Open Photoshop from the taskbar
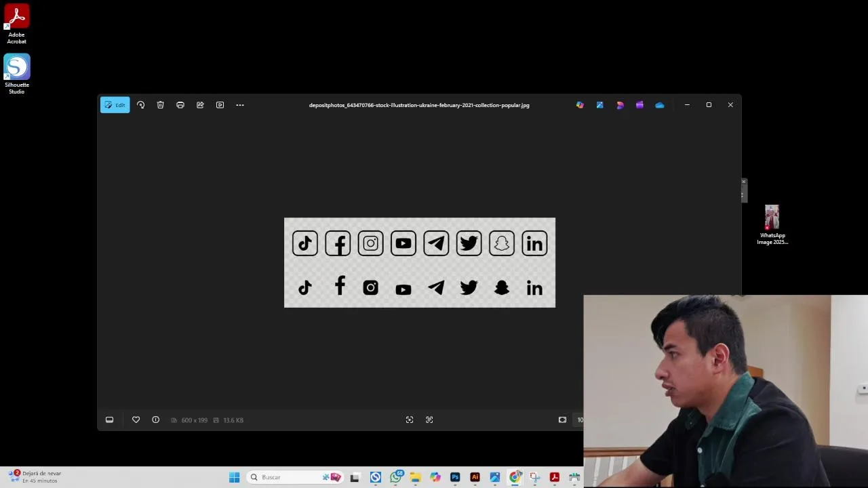The width and height of the screenshot is (868, 488). [455, 477]
